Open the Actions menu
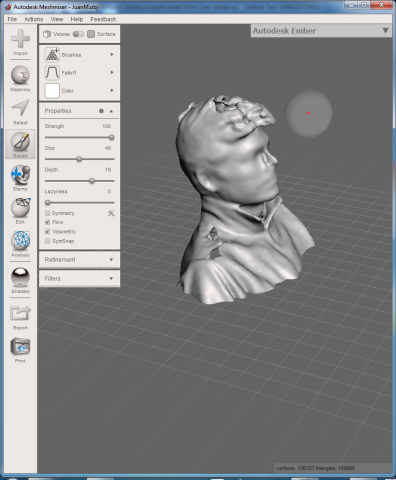 pos(34,19)
